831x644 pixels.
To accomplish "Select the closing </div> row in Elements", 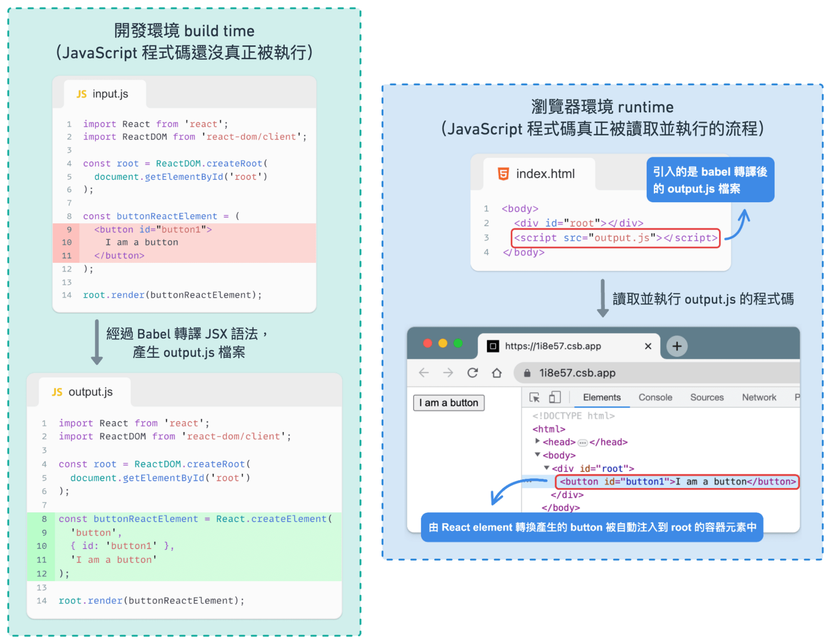I will tap(567, 495).
